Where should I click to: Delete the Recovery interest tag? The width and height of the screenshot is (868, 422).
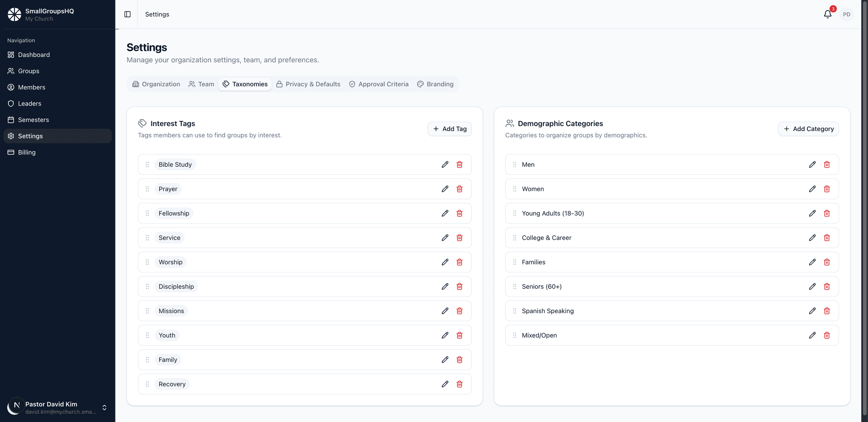tap(460, 384)
